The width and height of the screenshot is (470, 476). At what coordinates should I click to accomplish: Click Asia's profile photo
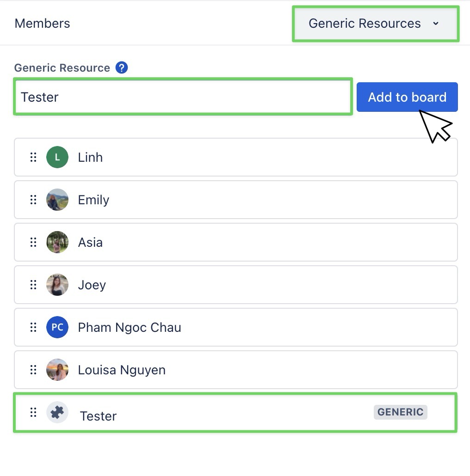point(57,242)
